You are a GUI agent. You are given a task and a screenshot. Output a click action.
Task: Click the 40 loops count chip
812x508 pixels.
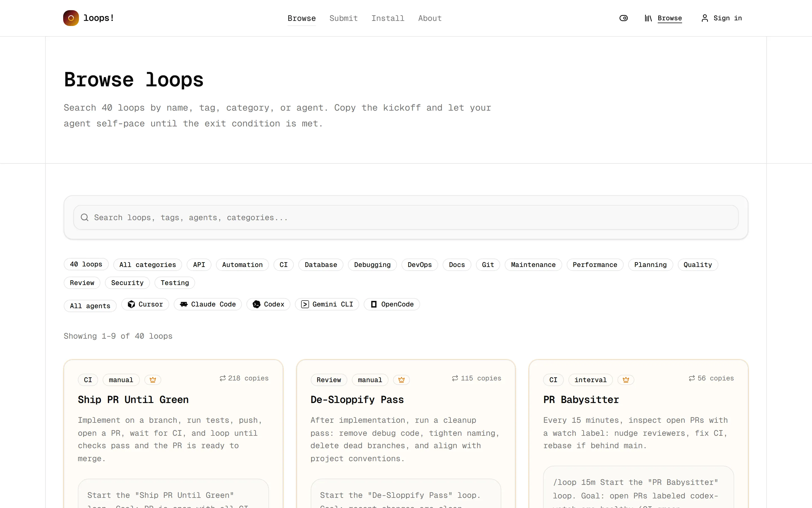pos(86,264)
